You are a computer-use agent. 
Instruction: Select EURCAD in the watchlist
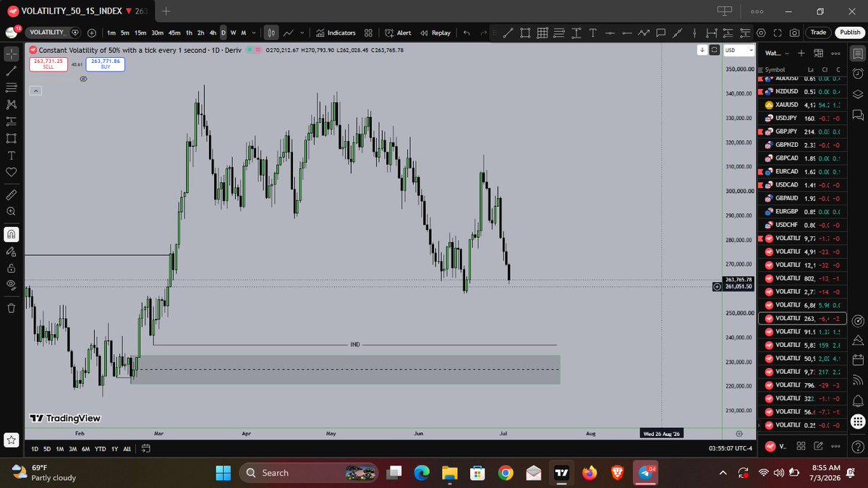801,171
